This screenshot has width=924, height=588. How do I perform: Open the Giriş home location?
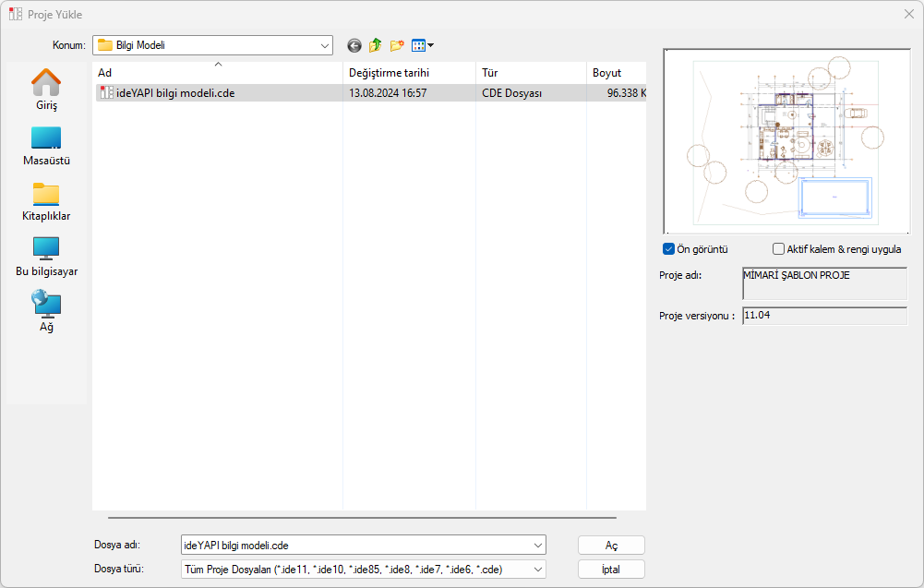point(46,90)
